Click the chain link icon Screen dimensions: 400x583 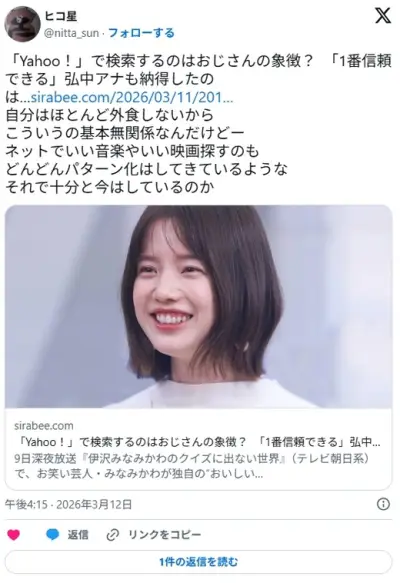click(x=113, y=535)
